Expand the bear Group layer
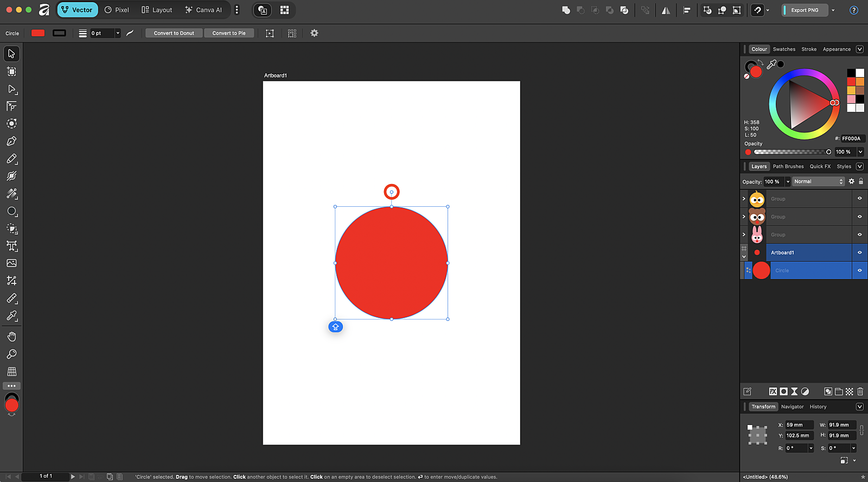This screenshot has height=482, width=868. point(744,217)
